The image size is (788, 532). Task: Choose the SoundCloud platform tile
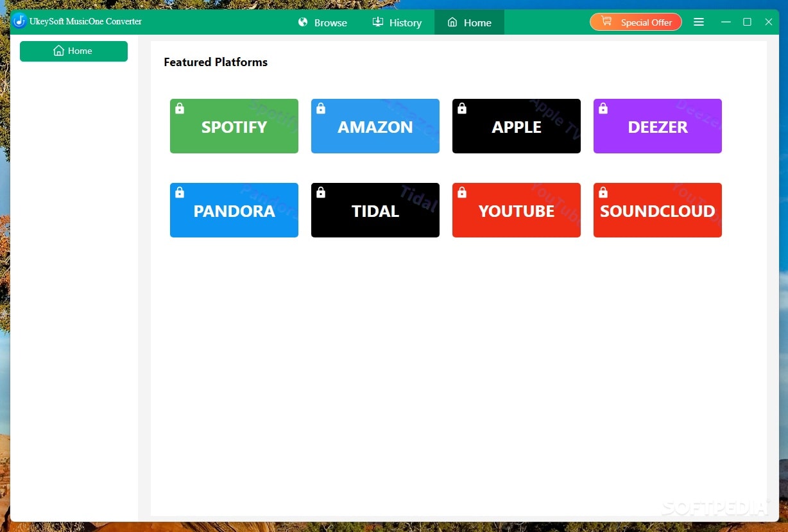(658, 210)
